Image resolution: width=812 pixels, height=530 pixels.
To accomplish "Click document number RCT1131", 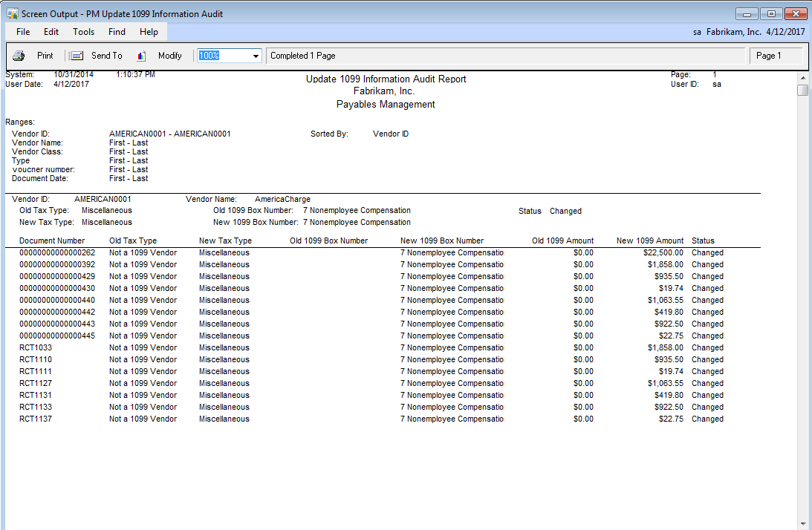I will point(36,396).
